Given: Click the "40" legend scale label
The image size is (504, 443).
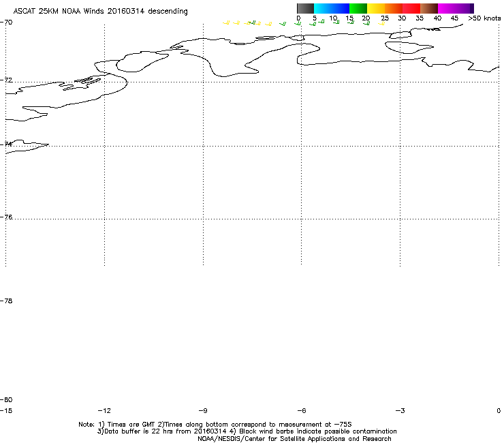Looking at the screenshot, I should point(437,18).
